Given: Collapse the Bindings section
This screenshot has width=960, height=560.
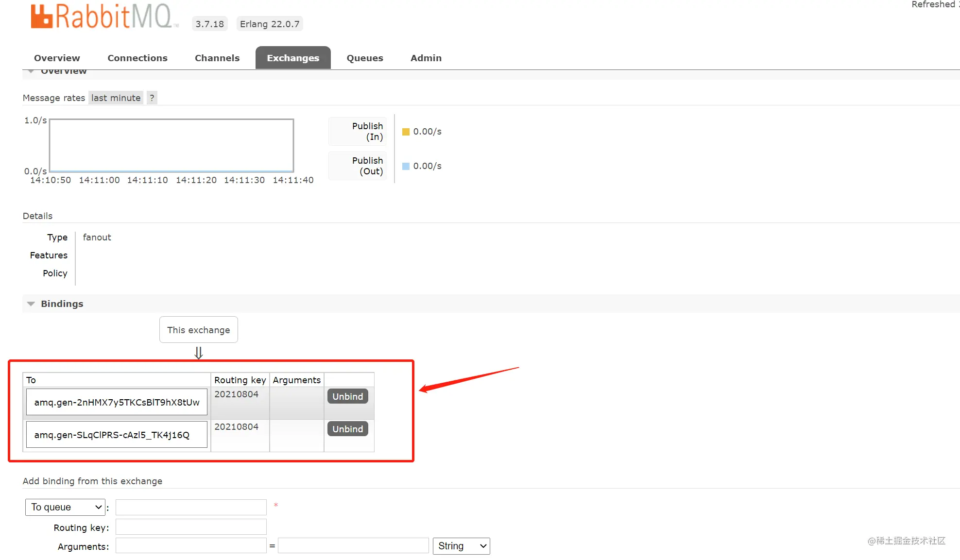Looking at the screenshot, I should [x=31, y=304].
